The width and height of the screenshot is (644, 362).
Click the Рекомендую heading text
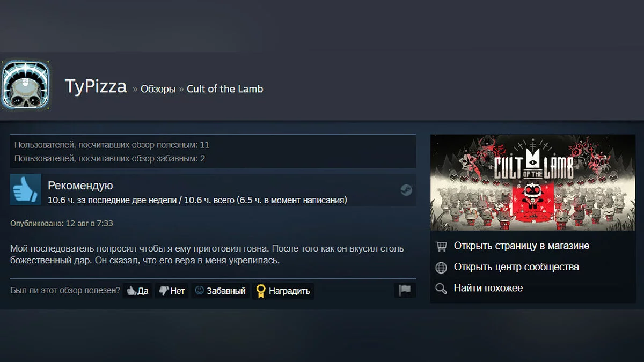pos(80,186)
